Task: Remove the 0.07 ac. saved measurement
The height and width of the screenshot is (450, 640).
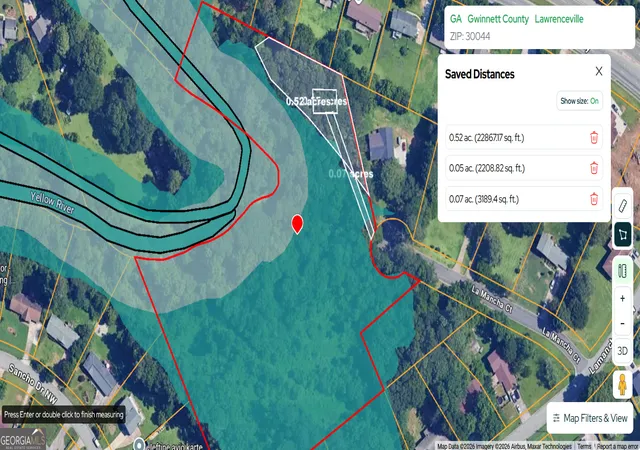Action: (x=594, y=199)
